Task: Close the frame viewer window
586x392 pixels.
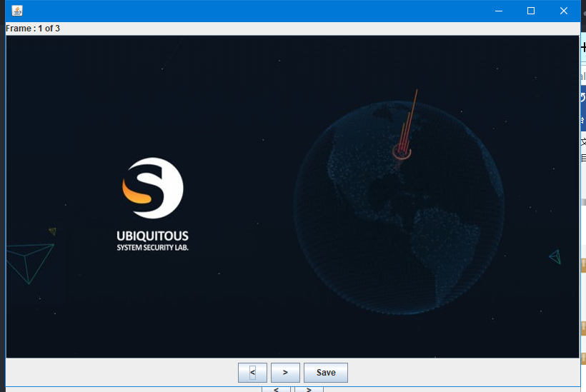Action: pos(564,11)
